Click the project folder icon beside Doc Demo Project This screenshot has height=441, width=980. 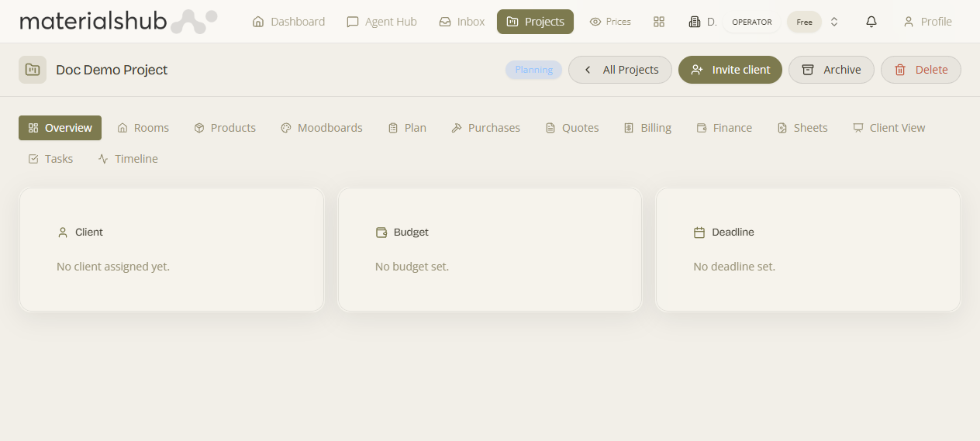point(33,70)
